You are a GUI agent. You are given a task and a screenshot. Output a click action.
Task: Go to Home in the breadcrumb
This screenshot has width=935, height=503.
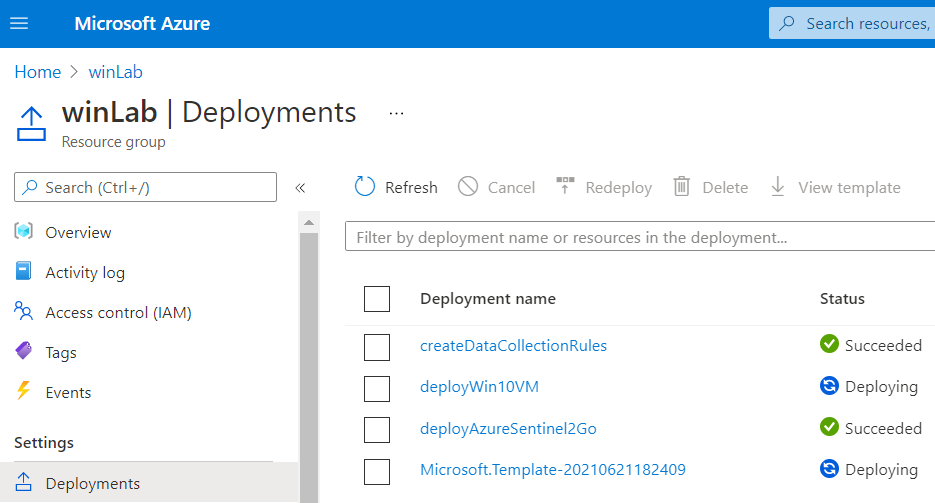coord(38,72)
